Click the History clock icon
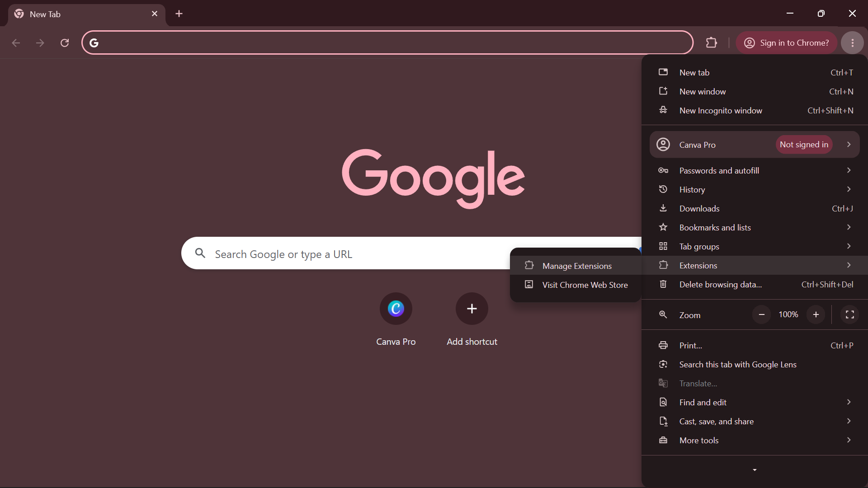Viewport: 868px width, 488px height. (x=663, y=189)
